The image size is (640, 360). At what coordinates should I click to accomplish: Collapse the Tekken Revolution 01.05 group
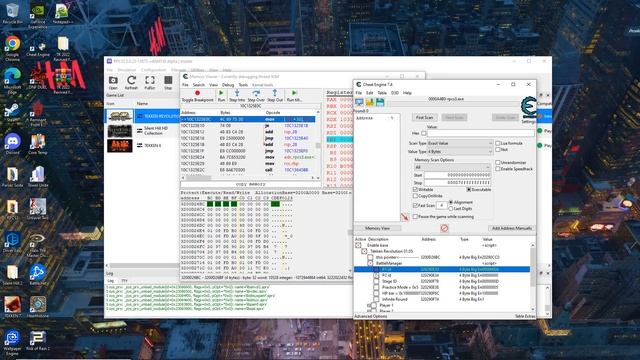pos(364,251)
